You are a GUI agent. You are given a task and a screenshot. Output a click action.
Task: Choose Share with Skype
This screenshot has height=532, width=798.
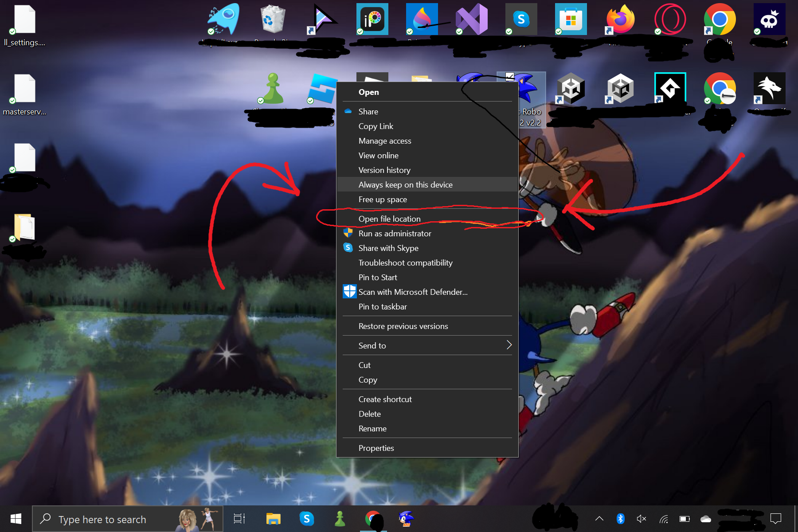[427, 248]
